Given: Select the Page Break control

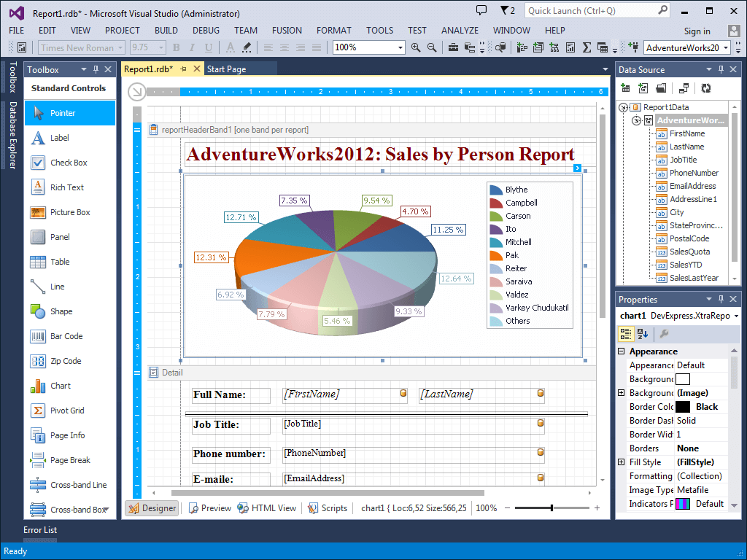Looking at the screenshot, I should pyautogui.click(x=70, y=459).
